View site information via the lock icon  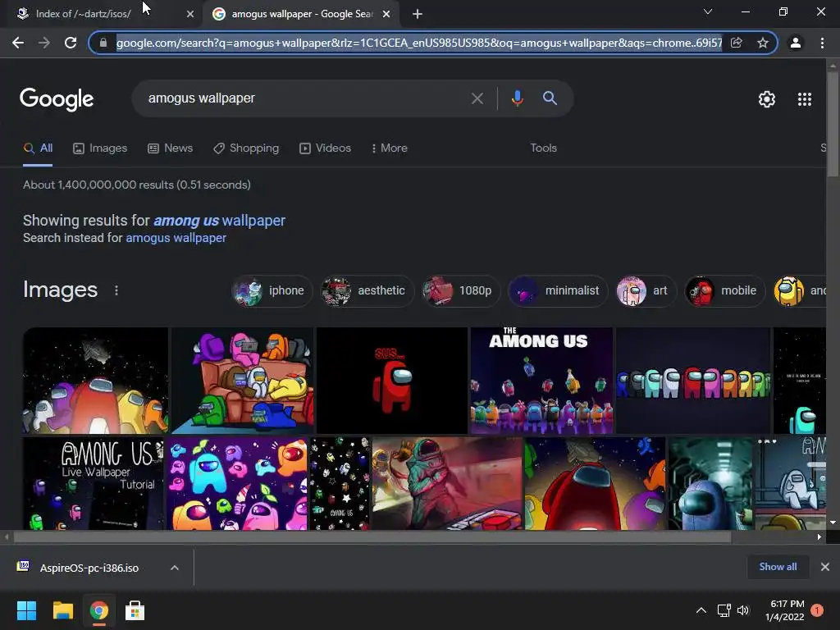point(103,43)
